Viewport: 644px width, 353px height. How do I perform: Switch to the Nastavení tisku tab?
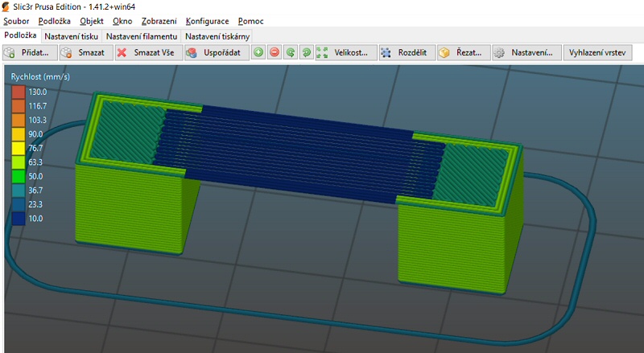[72, 36]
